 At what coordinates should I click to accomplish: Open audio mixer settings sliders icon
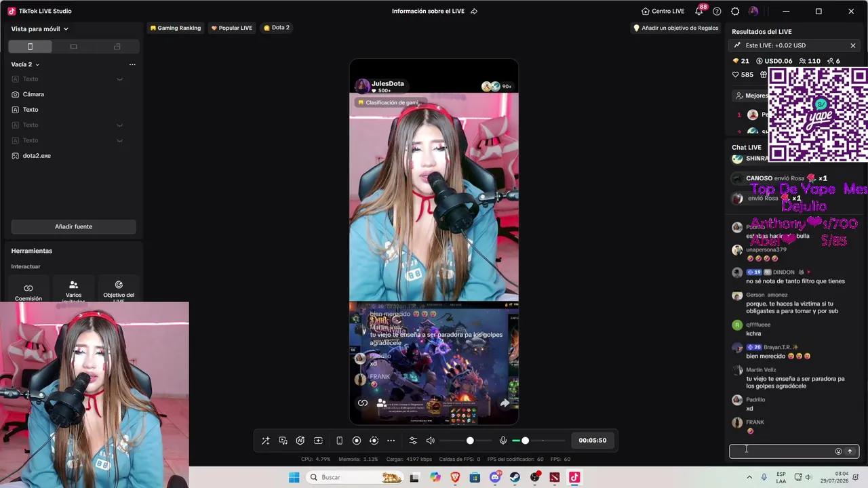pyautogui.click(x=413, y=441)
